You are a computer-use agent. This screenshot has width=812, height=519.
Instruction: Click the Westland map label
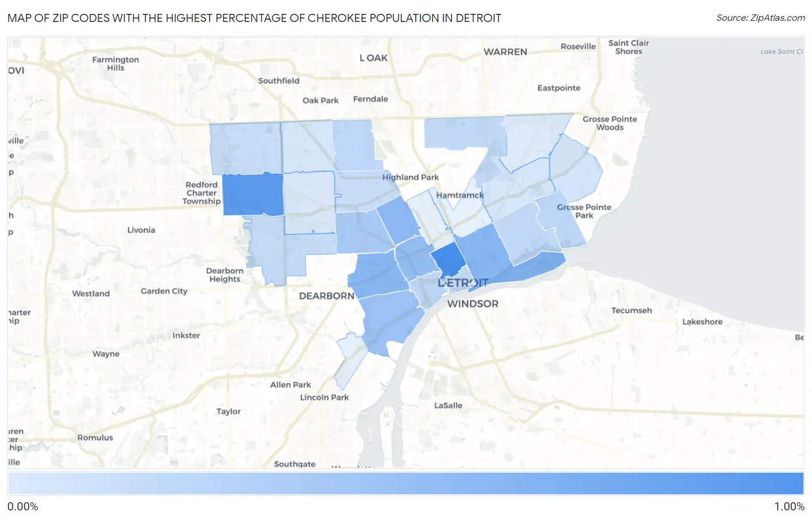[x=91, y=293]
